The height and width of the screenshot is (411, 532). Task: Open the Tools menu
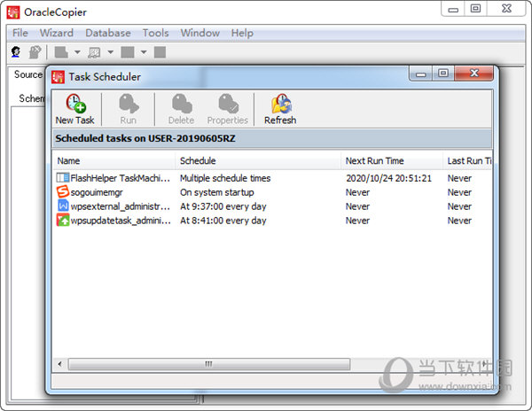pyautogui.click(x=155, y=33)
